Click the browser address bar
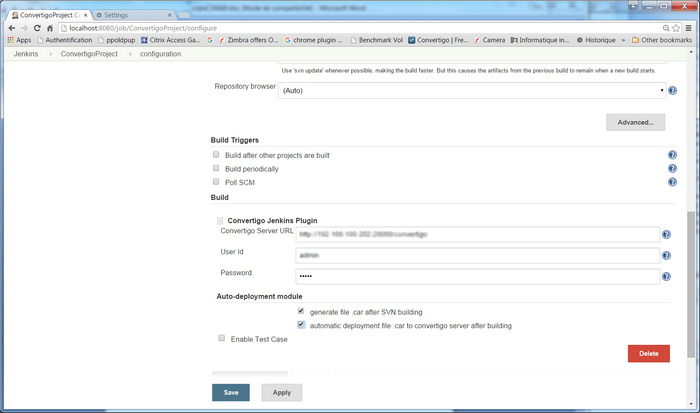Screen dimensions: 700x413 362,28
